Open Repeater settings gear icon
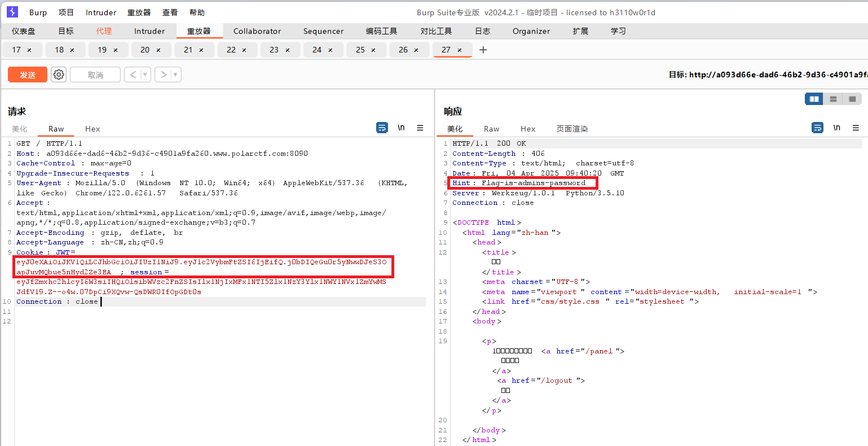Viewport: 868px width, 446px height. coord(59,75)
